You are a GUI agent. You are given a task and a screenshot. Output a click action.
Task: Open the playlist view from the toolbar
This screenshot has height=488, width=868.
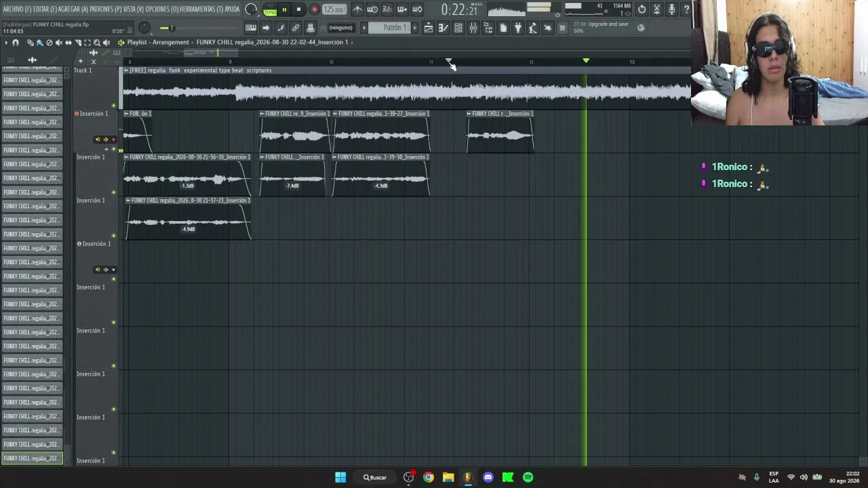[x=429, y=28]
